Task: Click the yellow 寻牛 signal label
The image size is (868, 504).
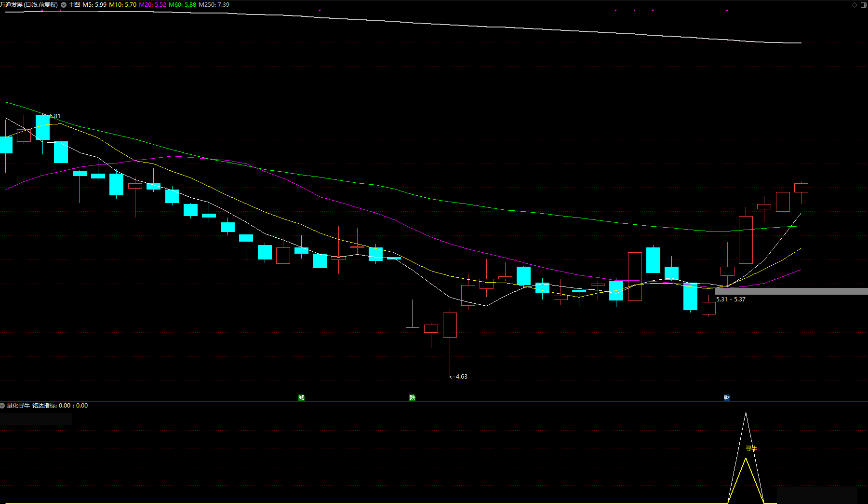Action: point(751,449)
